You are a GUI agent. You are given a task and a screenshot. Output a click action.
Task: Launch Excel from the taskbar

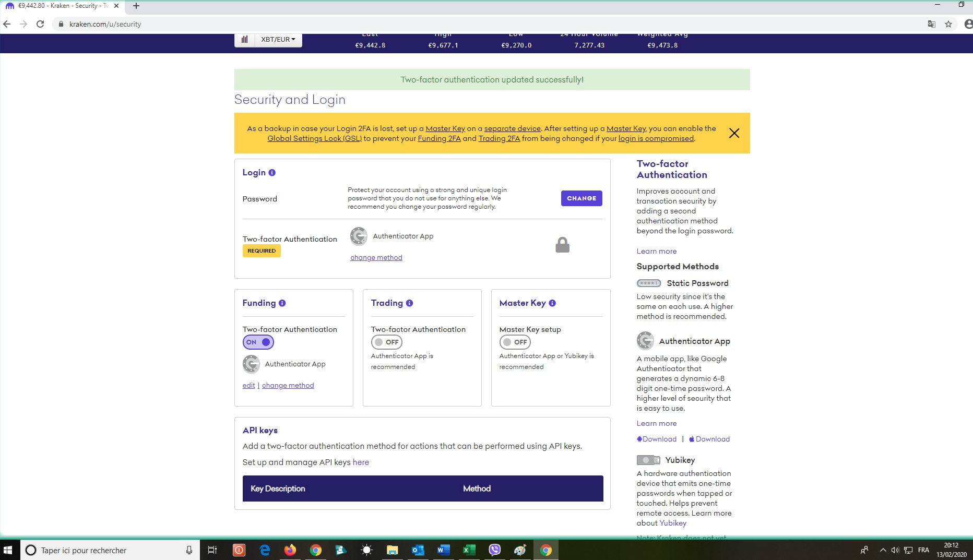(x=469, y=550)
